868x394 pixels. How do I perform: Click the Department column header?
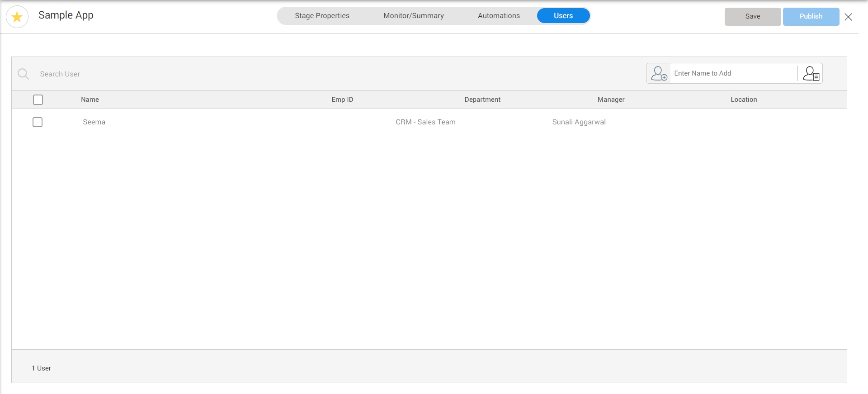482,100
